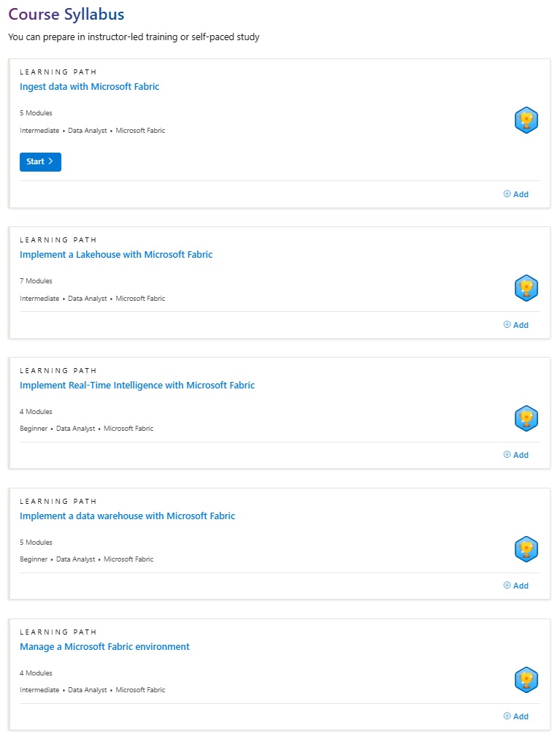
Task: Add Ingest data with Microsoft Fabric to collection
Action: 515,194
